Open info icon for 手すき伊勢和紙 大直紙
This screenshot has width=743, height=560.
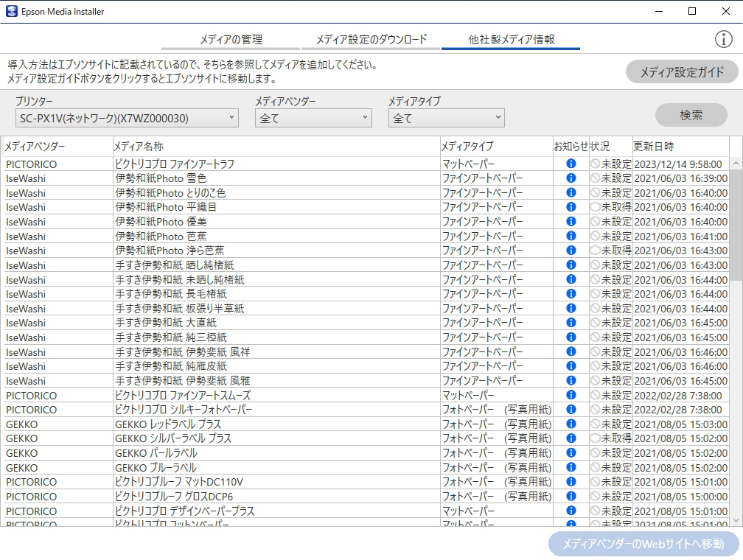[x=571, y=323]
